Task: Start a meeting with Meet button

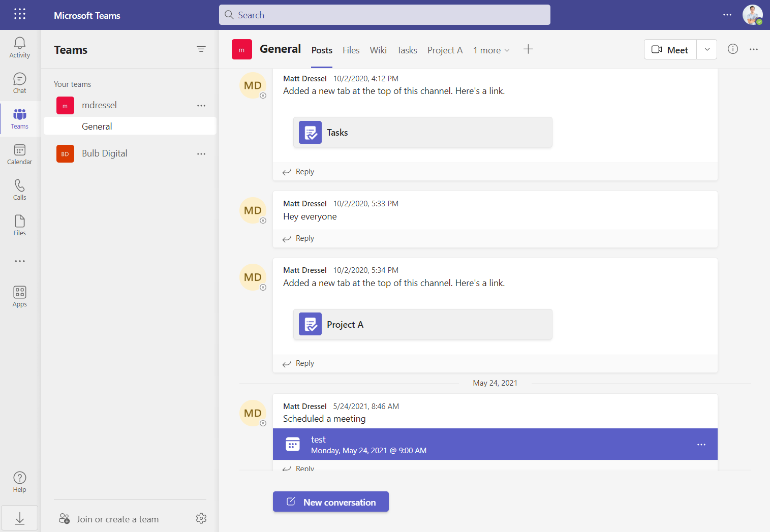Action: [670, 49]
